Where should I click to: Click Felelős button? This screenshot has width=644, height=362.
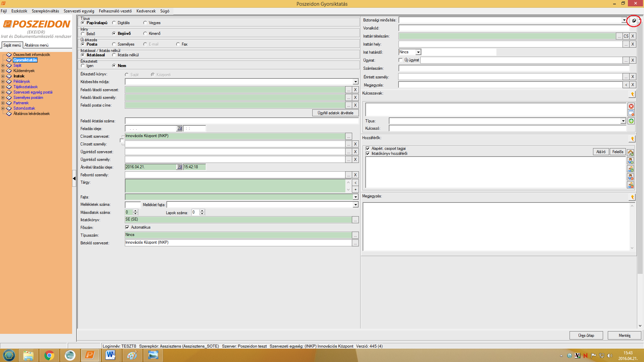click(618, 152)
